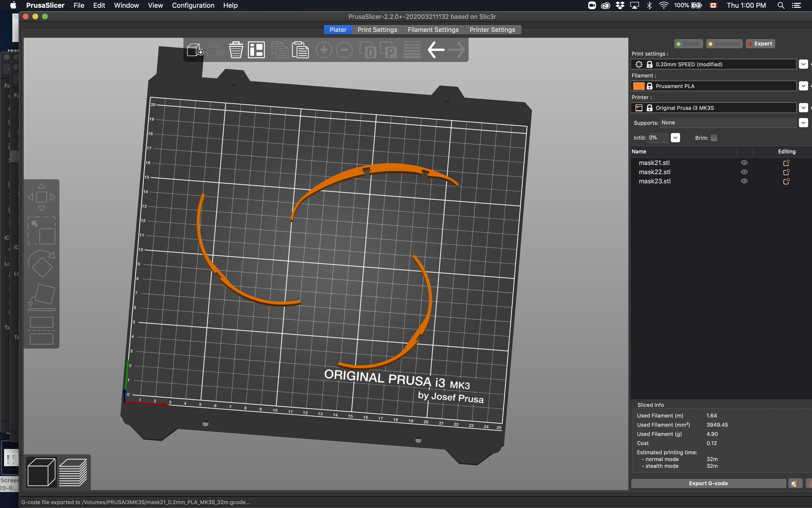Select mask21.stl in the object list

click(654, 163)
